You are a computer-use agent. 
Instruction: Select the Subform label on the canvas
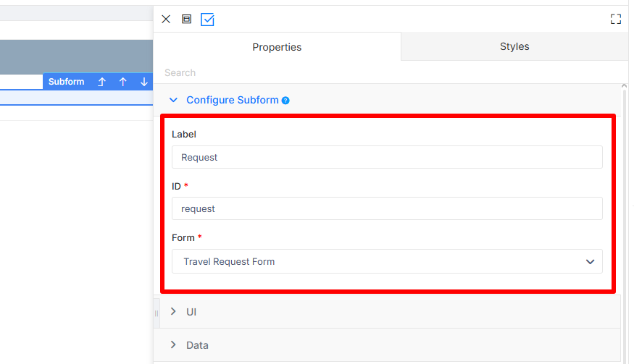pyautogui.click(x=67, y=82)
